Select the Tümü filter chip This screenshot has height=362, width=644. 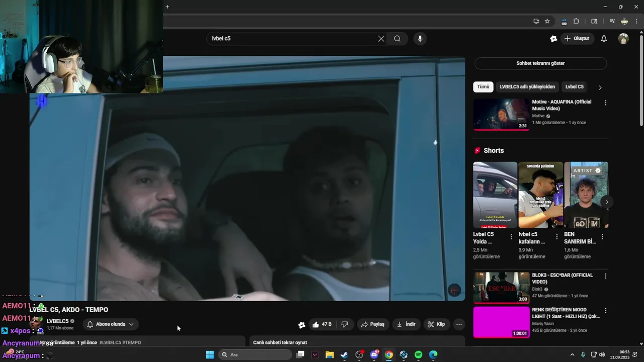[x=483, y=87]
